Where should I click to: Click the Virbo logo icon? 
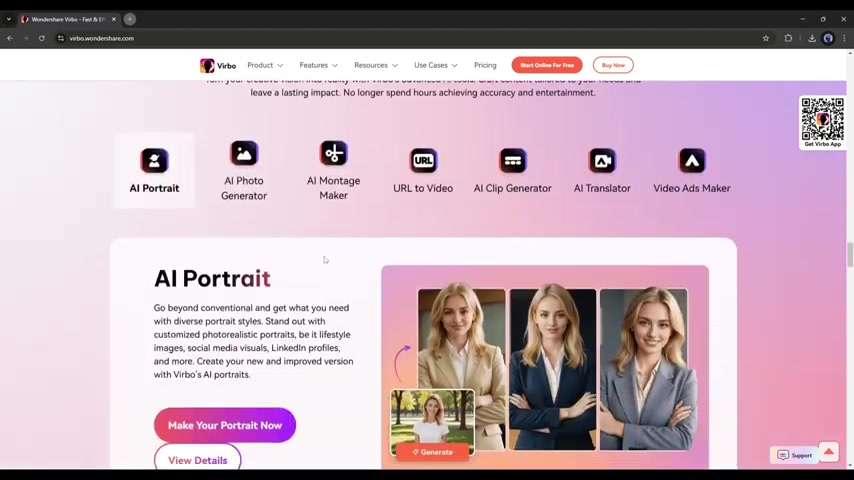click(207, 65)
